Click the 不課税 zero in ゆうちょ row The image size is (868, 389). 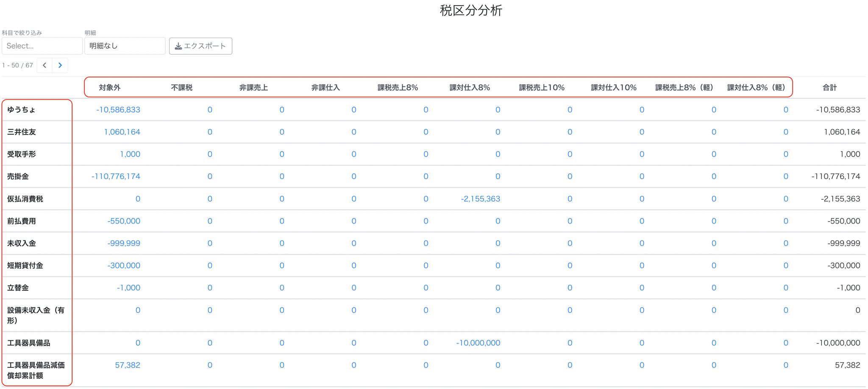tap(210, 110)
